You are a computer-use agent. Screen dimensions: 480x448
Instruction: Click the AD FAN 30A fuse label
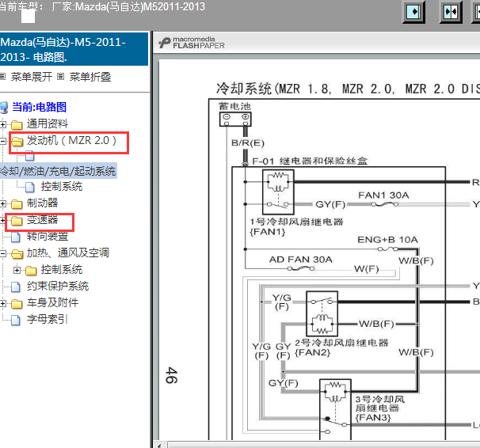coord(301,260)
